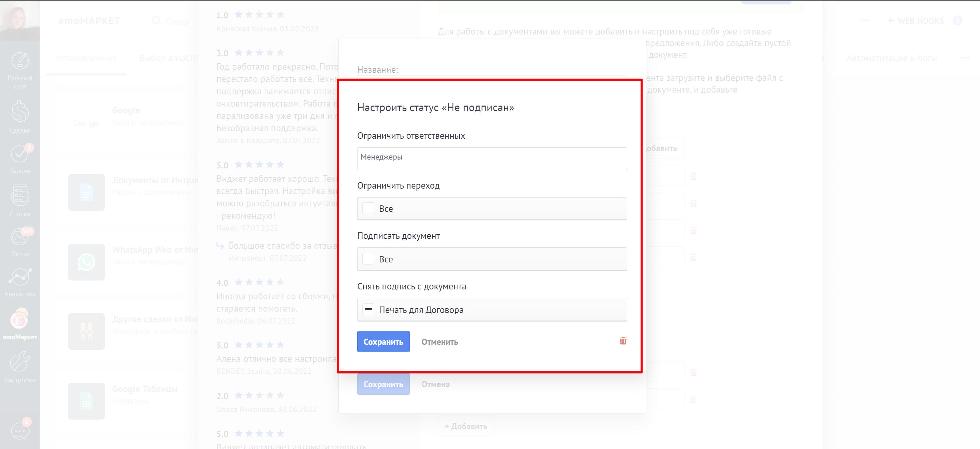
Task: Click the red trash icon in status dialog
Action: 623,341
